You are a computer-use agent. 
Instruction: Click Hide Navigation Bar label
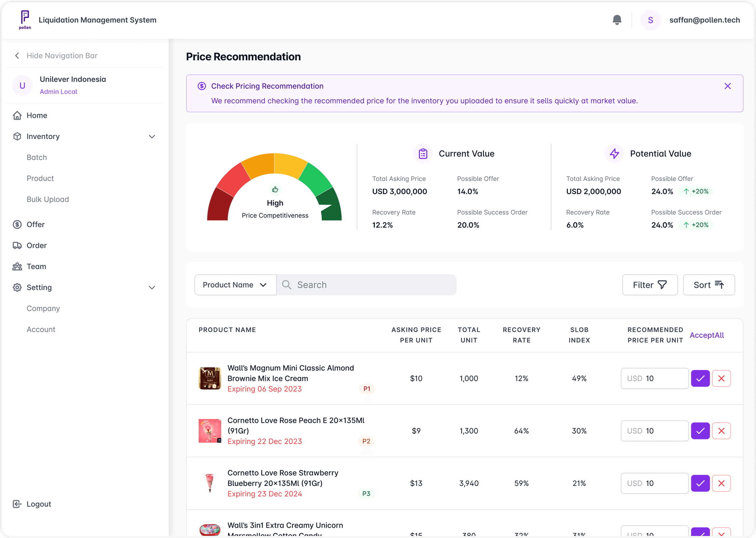(62, 56)
